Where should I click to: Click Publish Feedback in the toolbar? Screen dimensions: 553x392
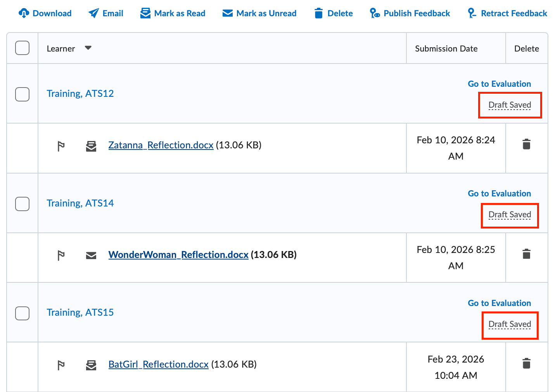(410, 14)
